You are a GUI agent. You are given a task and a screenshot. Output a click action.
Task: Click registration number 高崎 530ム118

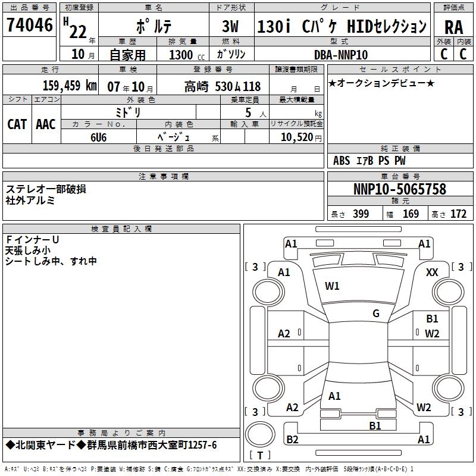point(222,87)
